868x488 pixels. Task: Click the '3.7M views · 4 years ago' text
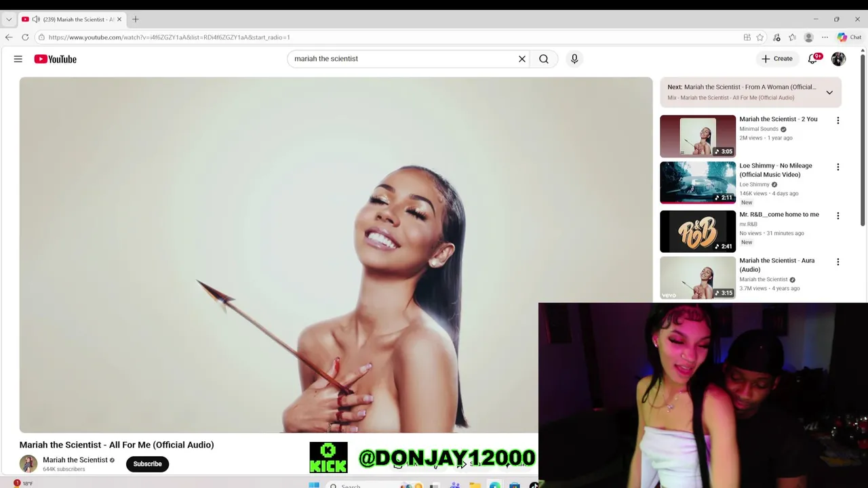click(x=770, y=289)
